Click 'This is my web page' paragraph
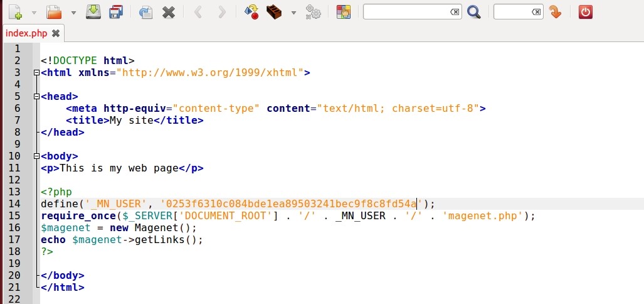This screenshot has height=304, width=644. pos(119,168)
